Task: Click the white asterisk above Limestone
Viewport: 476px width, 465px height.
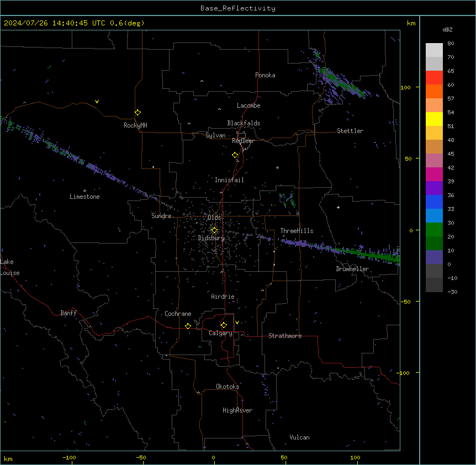Action: [x=84, y=191]
